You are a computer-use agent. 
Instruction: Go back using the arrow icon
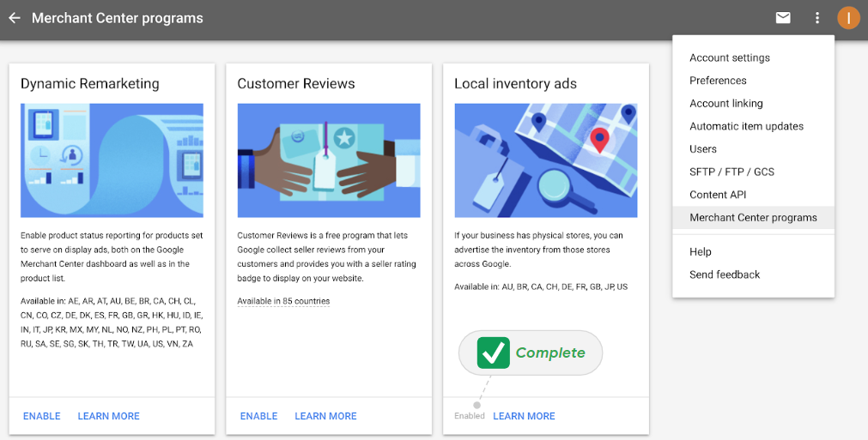[x=15, y=18]
